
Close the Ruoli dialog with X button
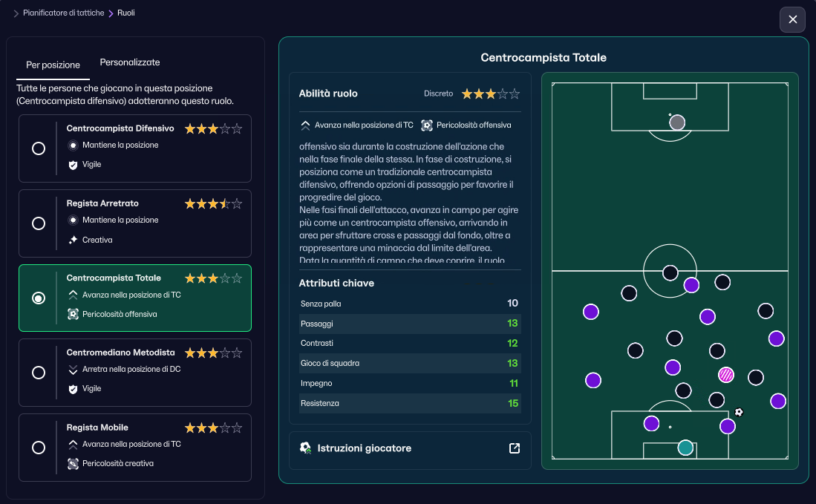click(x=792, y=19)
